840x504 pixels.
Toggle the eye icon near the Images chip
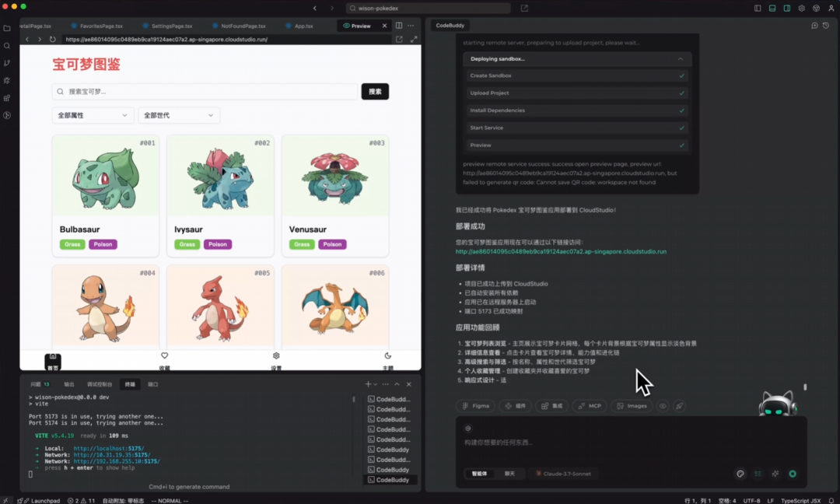pos(662,405)
